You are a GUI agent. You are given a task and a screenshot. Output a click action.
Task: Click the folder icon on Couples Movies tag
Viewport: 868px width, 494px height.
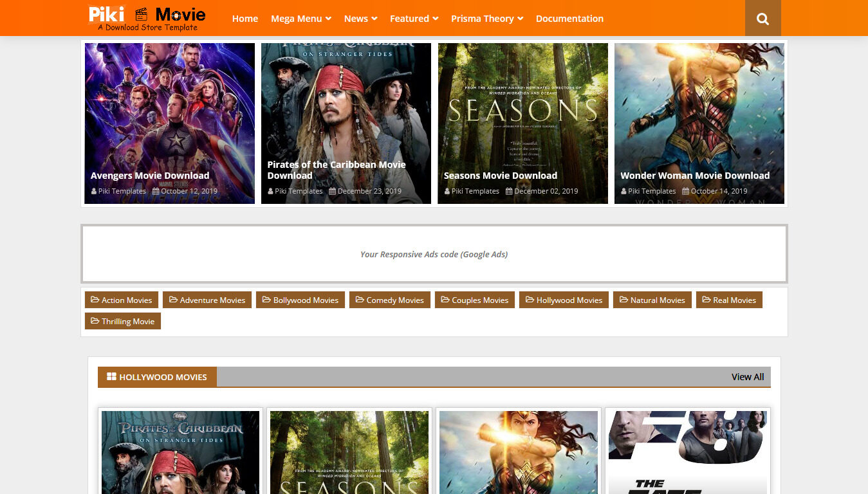tap(445, 300)
